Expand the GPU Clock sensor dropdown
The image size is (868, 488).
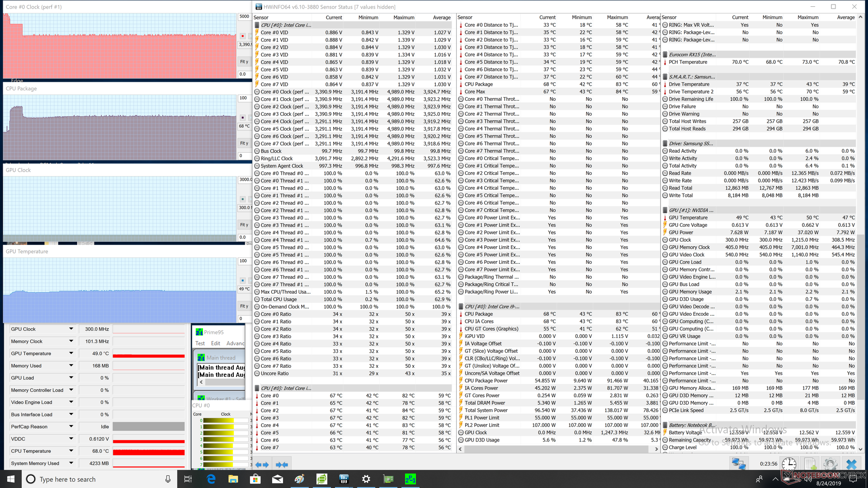71,329
